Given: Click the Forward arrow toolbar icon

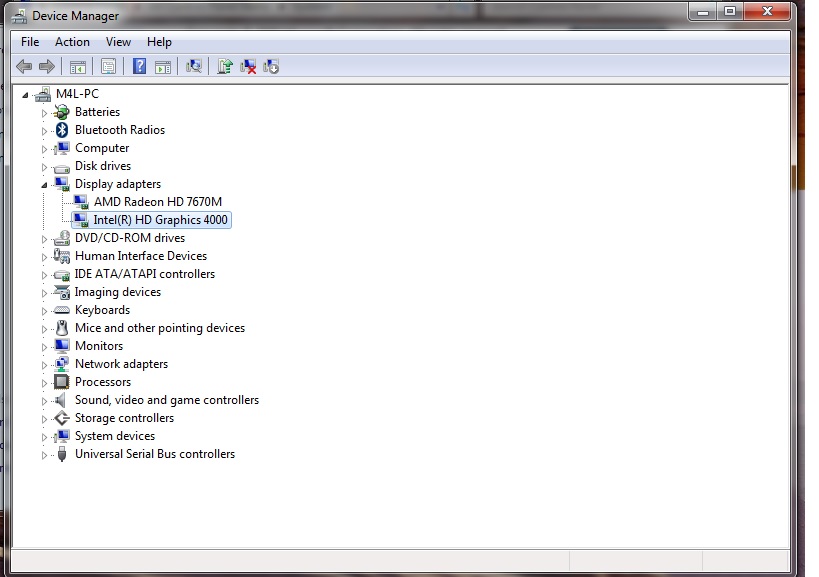Looking at the screenshot, I should (x=46, y=67).
